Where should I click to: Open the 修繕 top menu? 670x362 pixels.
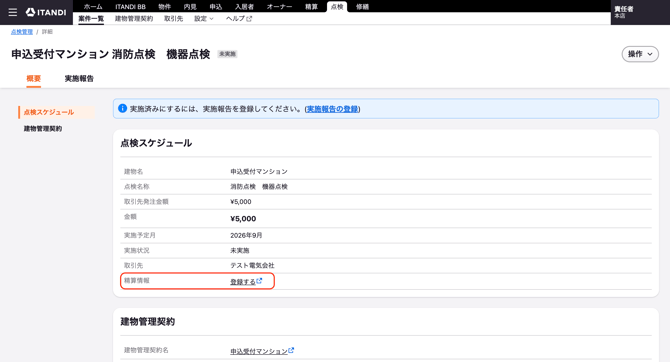[x=362, y=7]
